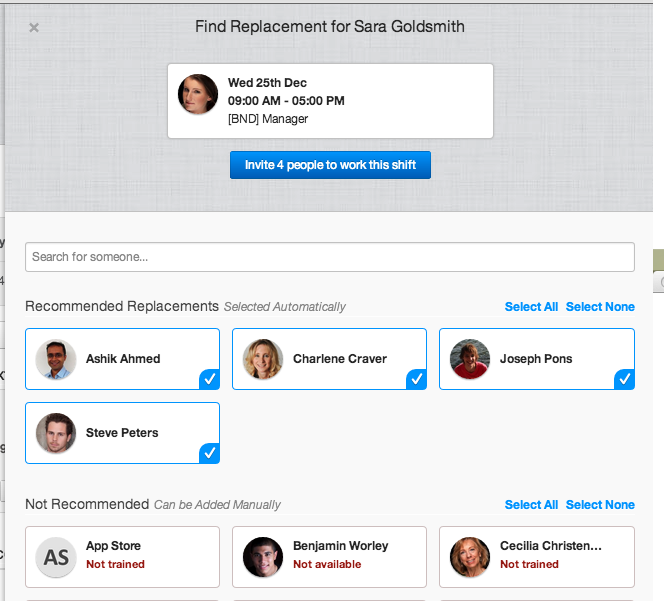Image resolution: width=664 pixels, height=601 pixels.
Task: Click Invite 4 people to work this shift
Action: (x=330, y=165)
